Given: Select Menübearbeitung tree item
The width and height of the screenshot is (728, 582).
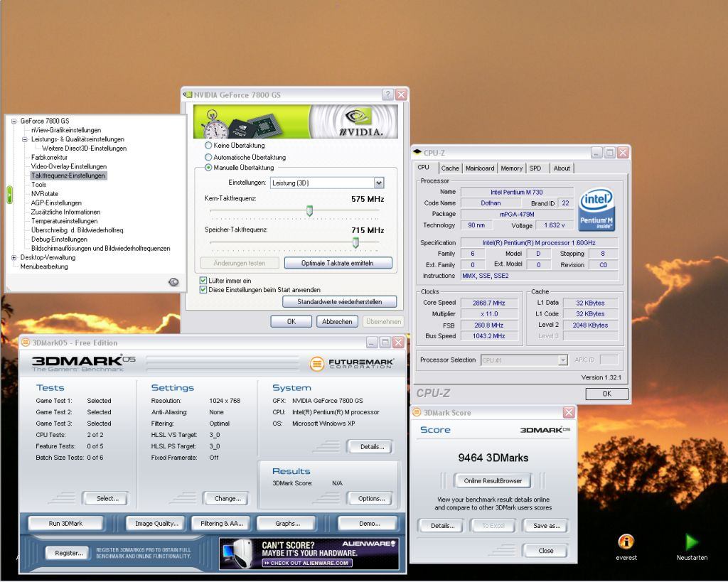Looking at the screenshot, I should [x=44, y=266].
